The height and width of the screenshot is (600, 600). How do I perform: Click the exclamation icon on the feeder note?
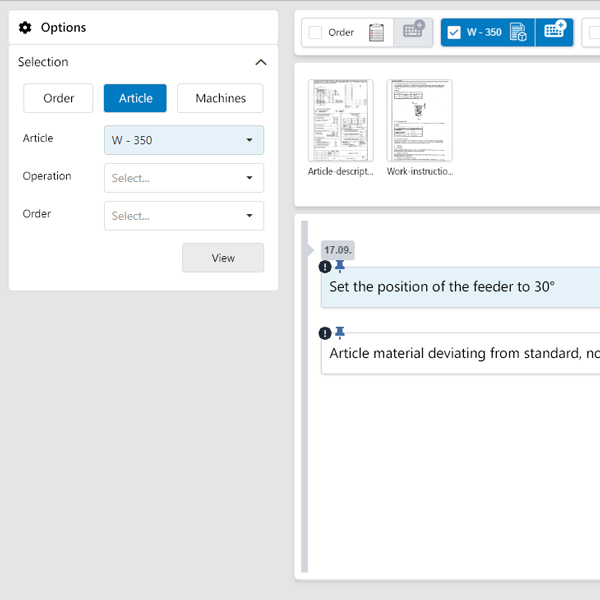coord(325,267)
